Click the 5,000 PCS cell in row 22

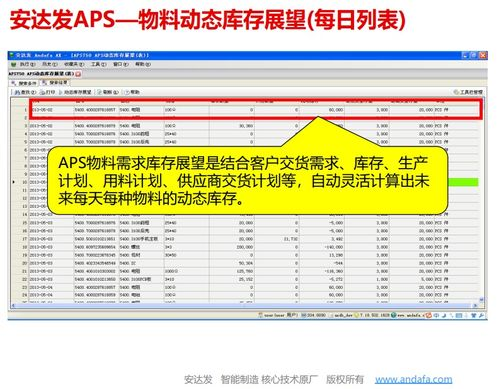412,279
